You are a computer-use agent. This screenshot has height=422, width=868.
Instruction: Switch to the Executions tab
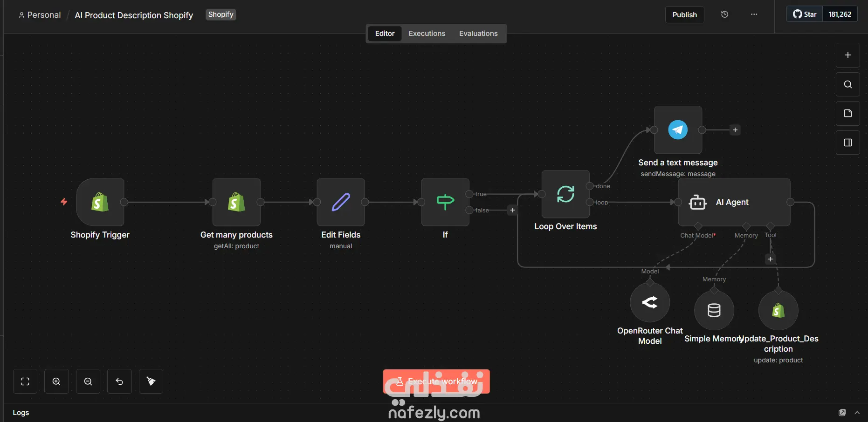(427, 34)
